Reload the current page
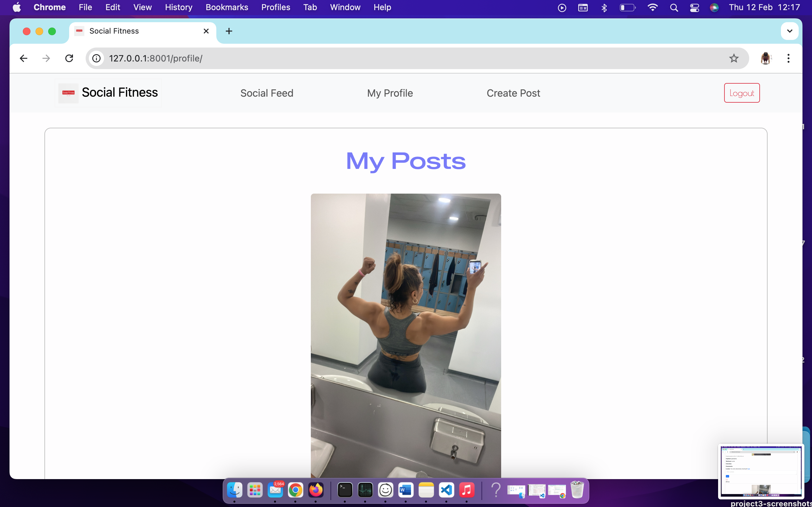812x507 pixels. (x=69, y=58)
